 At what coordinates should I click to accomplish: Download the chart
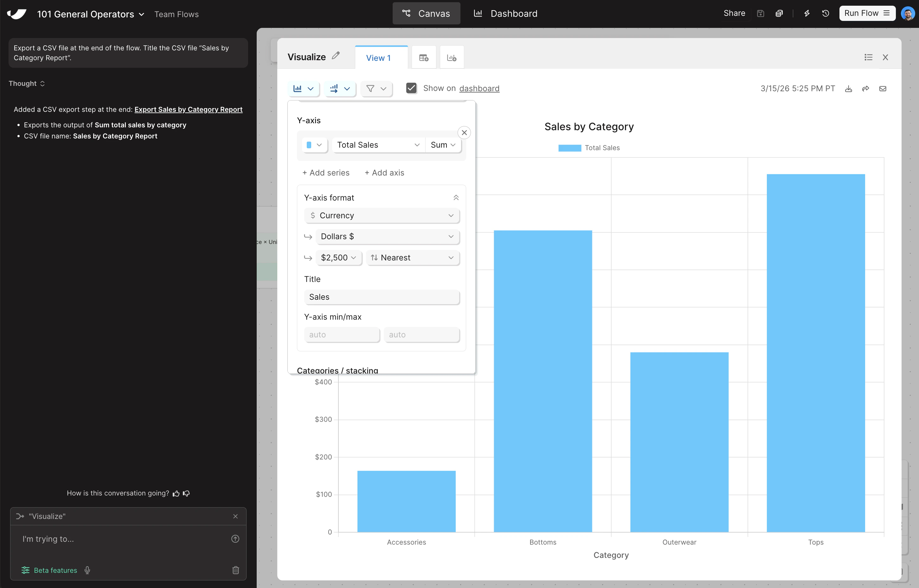pyautogui.click(x=848, y=89)
